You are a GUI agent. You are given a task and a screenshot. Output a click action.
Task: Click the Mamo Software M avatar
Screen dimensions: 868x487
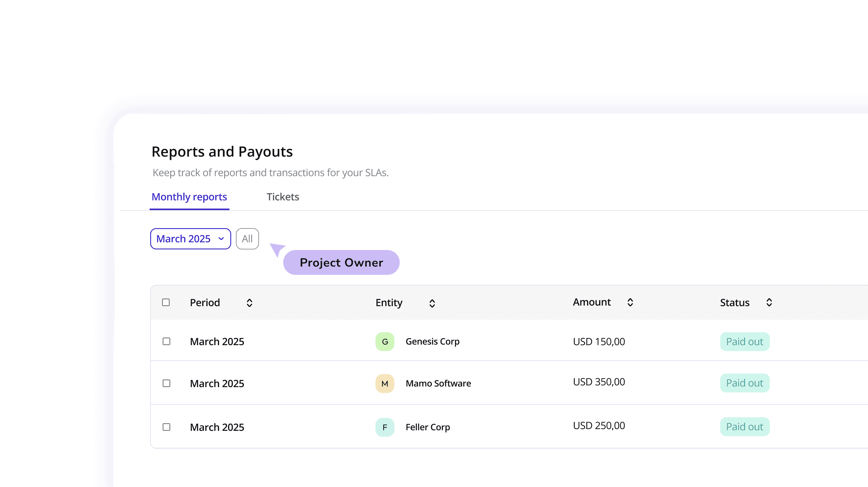(385, 383)
